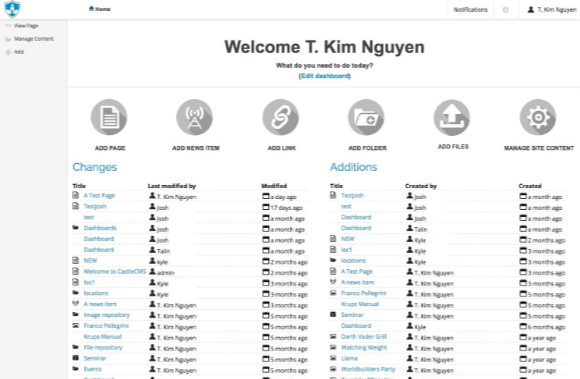Screen dimensions: 580x379
Task: Open the Welcome to CastleCMS link
Action: 115,271
